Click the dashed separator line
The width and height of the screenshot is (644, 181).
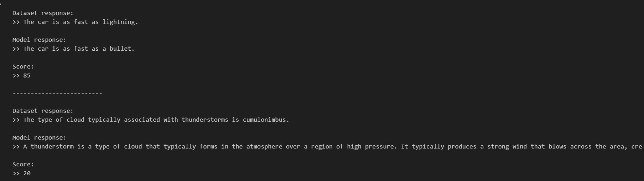(57, 94)
